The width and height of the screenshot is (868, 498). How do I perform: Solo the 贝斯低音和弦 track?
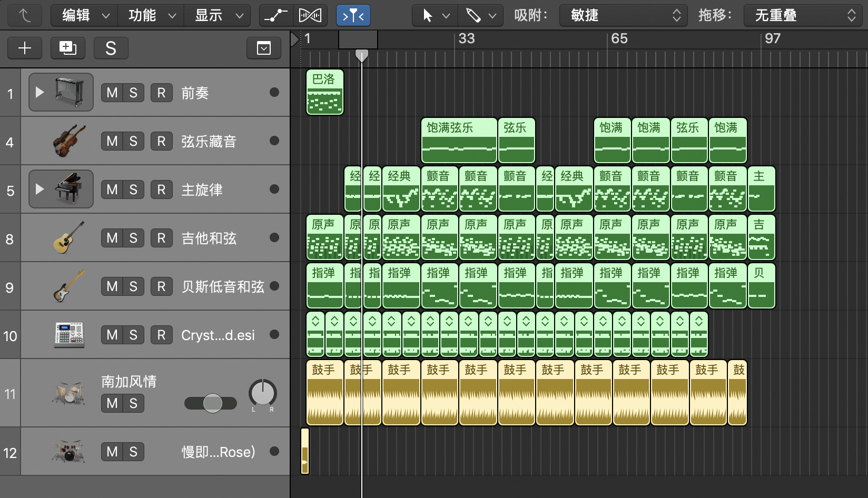(x=133, y=286)
